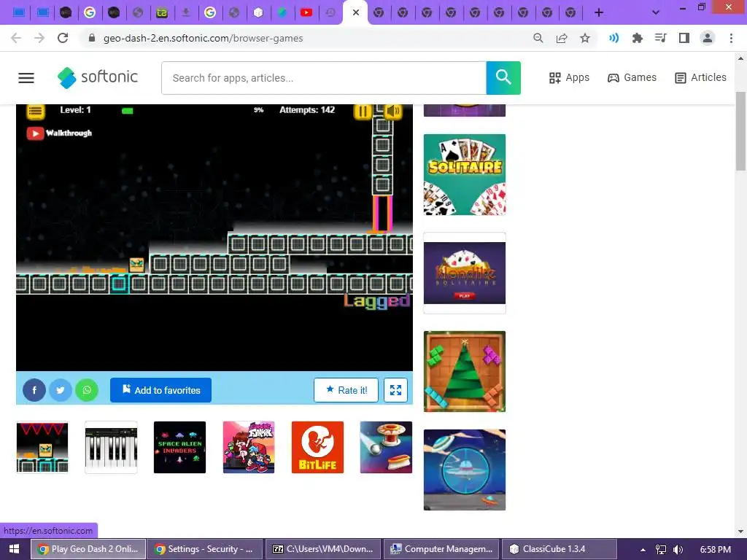
Task: Open the Friday Night Funkin thumbnail
Action: tap(249, 447)
